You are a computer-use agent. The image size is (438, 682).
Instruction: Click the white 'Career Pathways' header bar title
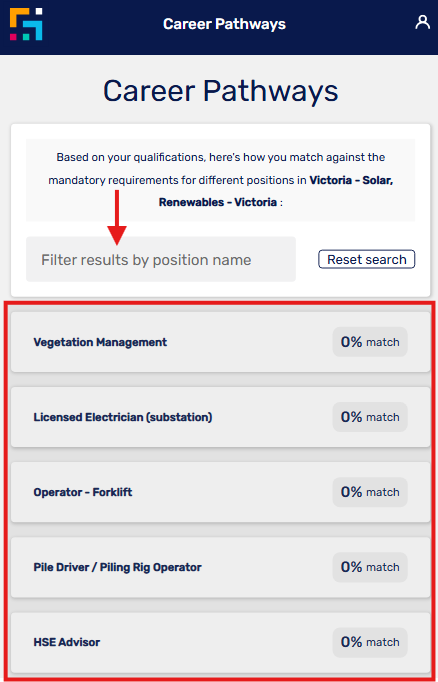[x=224, y=24]
